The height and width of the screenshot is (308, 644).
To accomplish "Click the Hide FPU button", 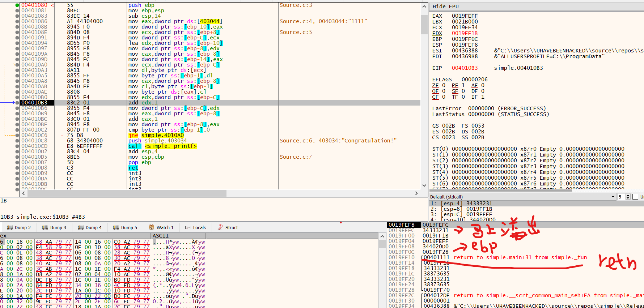I will pos(445,7).
